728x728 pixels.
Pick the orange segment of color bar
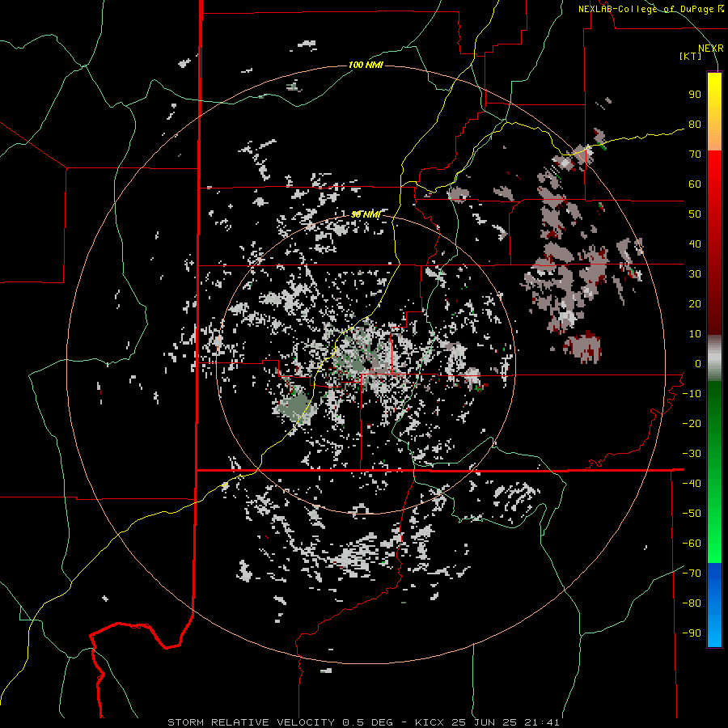714,136
